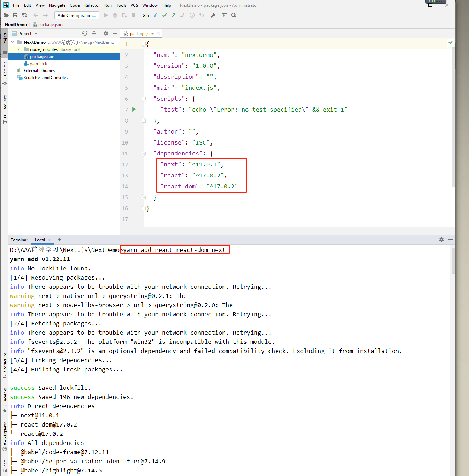The image size is (469, 476).
Task: Click Git update project arrow icon
Action: pos(155,15)
